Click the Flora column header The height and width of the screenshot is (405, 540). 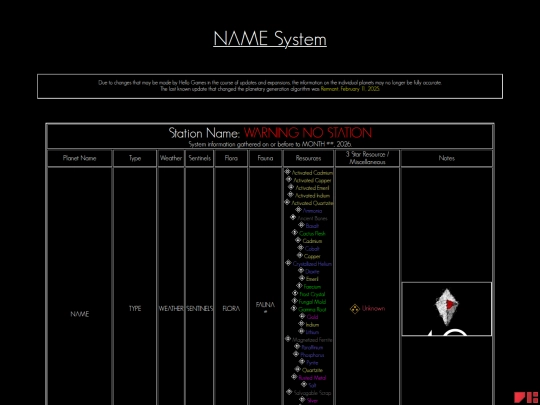pos(231,158)
